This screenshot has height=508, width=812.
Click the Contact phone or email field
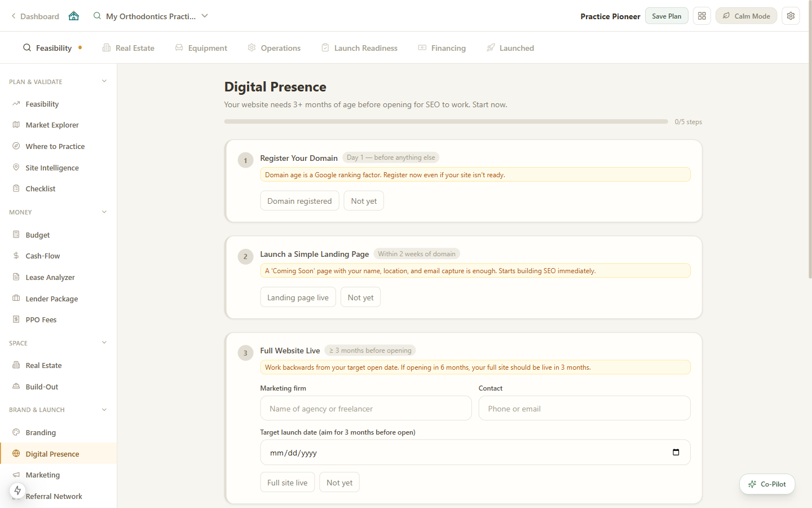click(x=584, y=408)
